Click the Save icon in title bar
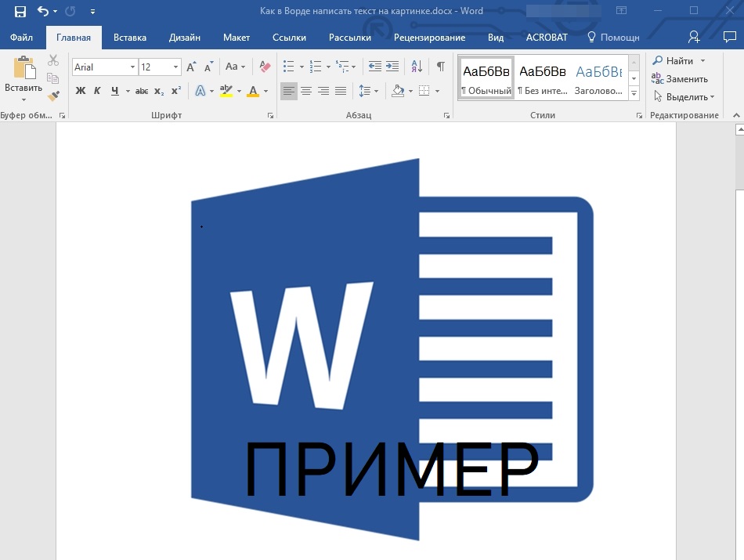Image resolution: width=744 pixels, height=560 pixels. 20,12
